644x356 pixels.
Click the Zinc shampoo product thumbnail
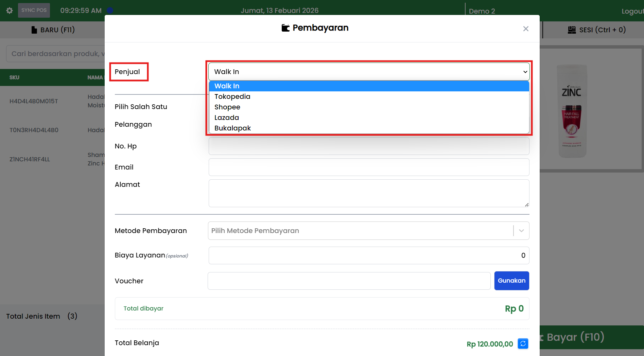(x=572, y=111)
